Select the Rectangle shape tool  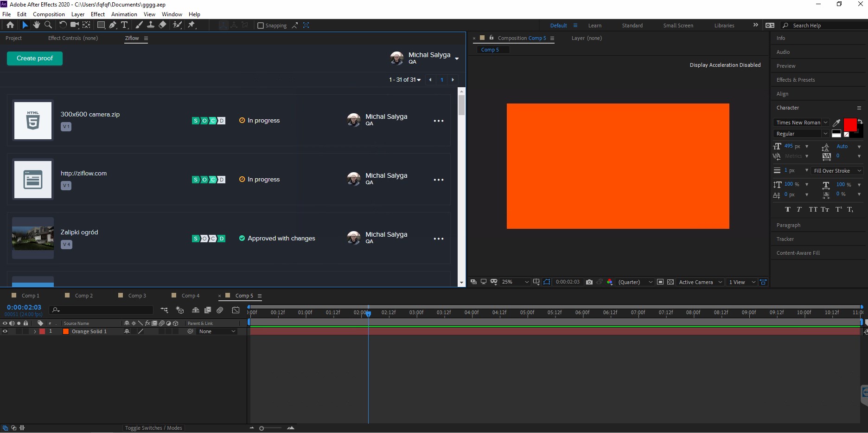coord(101,25)
